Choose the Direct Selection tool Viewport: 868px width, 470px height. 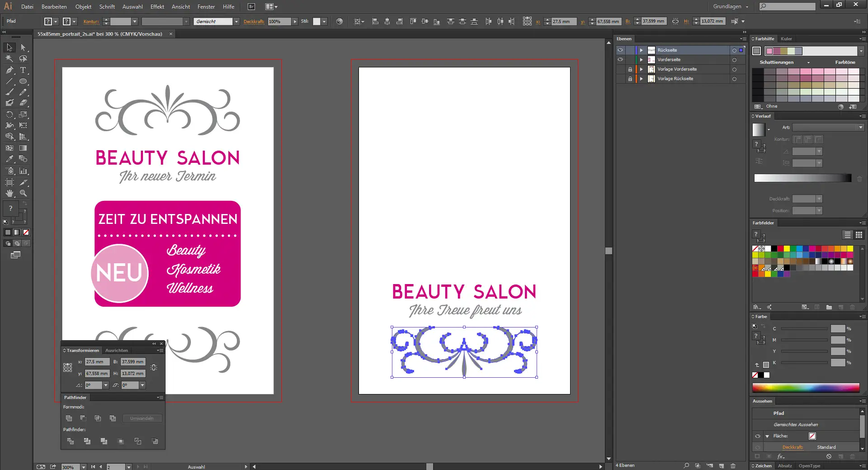[23, 47]
